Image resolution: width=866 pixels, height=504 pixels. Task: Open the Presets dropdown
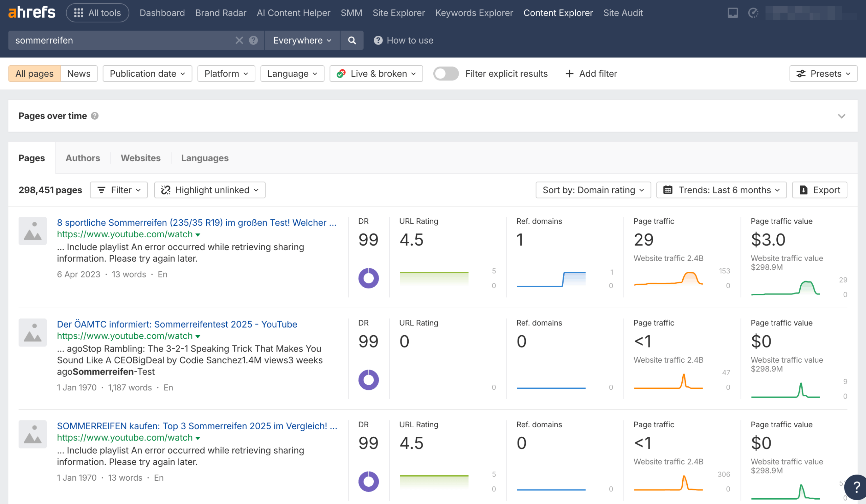point(823,73)
